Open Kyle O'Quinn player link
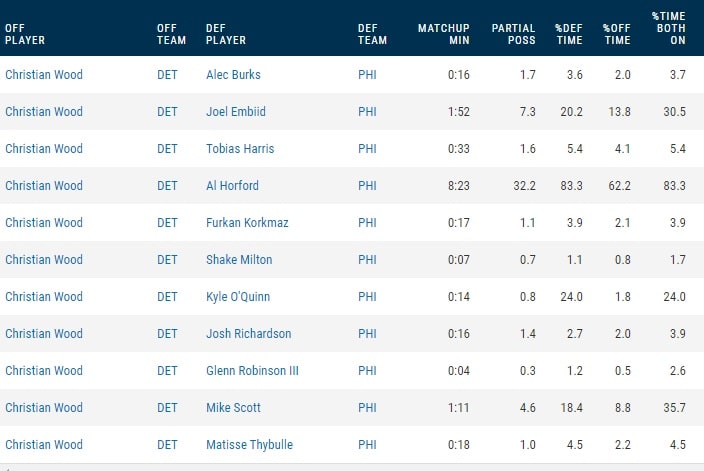This screenshot has height=471, width=704. pos(239,296)
